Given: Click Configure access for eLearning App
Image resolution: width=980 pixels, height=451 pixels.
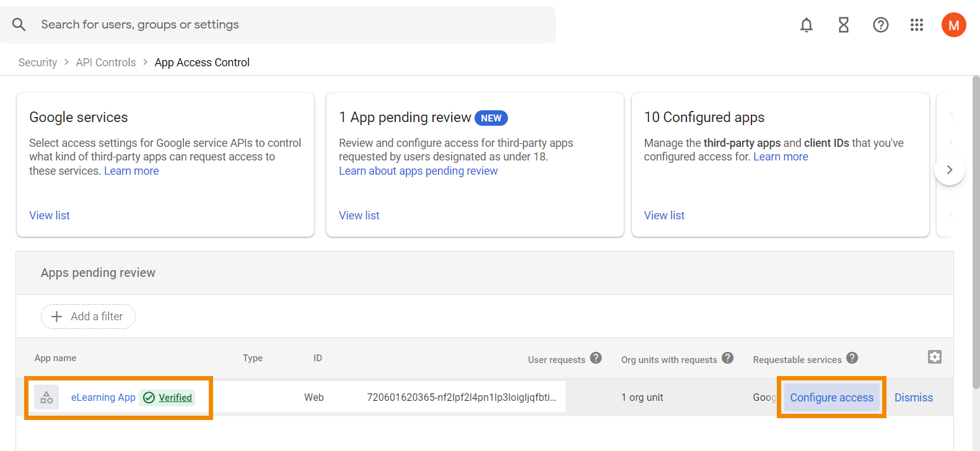Looking at the screenshot, I should (831, 398).
